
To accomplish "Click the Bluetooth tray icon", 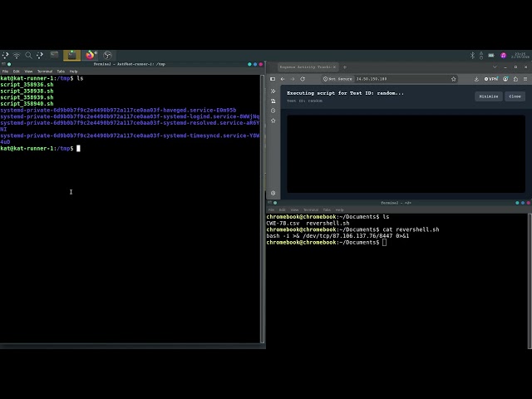I will (x=472, y=56).
